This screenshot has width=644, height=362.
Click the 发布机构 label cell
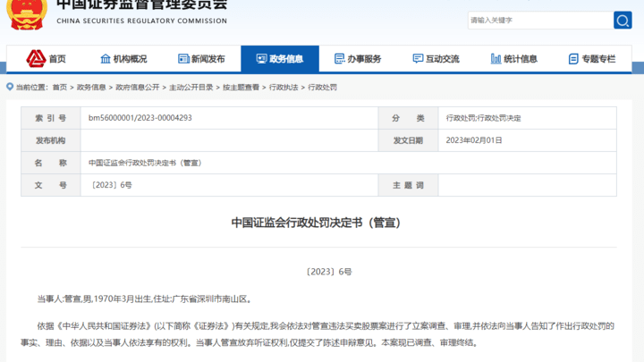pos(50,140)
